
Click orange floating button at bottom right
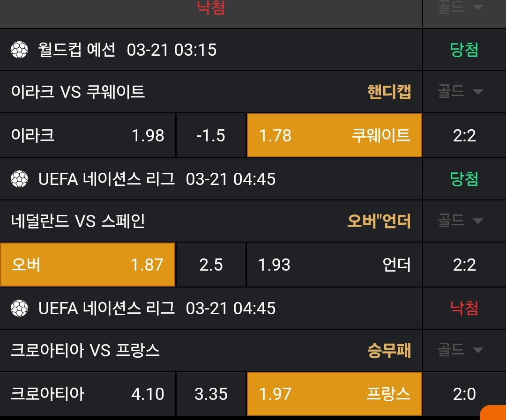pos(494,413)
